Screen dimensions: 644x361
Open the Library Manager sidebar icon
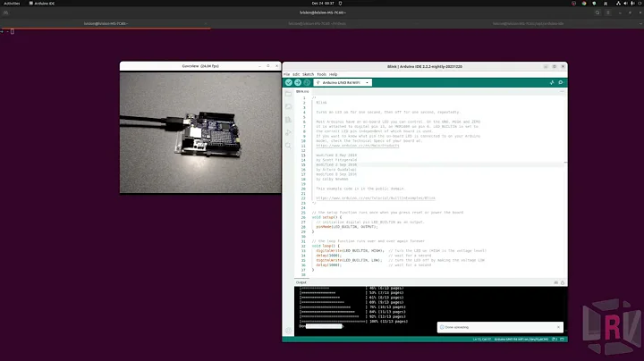pyautogui.click(x=288, y=120)
